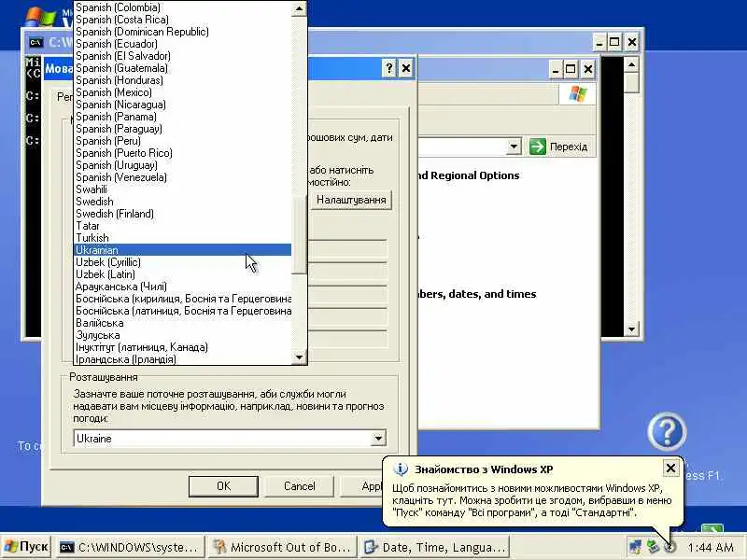Close the Windows XP tour balloon

click(x=670, y=469)
